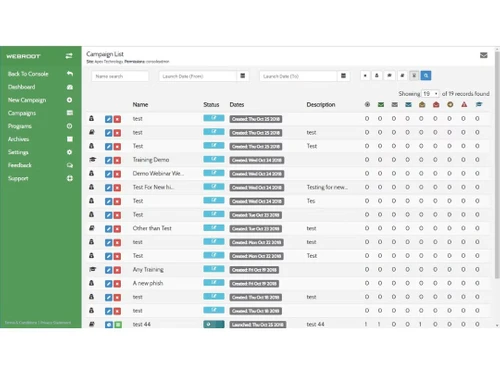
Task: Click status button in Training Demo row
Action: coord(214,159)
